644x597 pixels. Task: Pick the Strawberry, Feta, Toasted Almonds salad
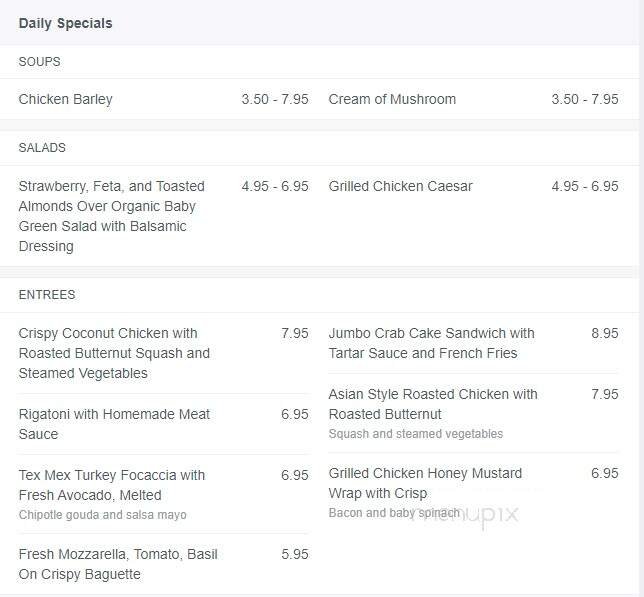tap(112, 216)
